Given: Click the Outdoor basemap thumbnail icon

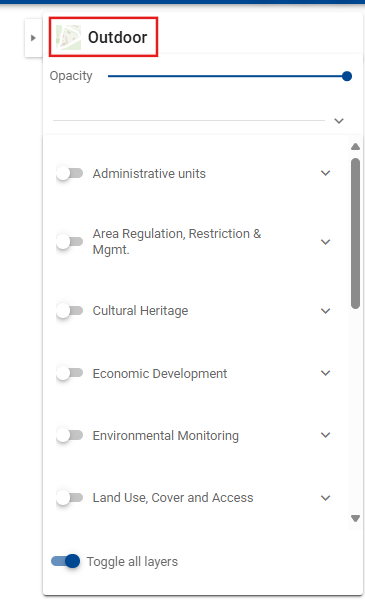Looking at the screenshot, I should point(68,37).
